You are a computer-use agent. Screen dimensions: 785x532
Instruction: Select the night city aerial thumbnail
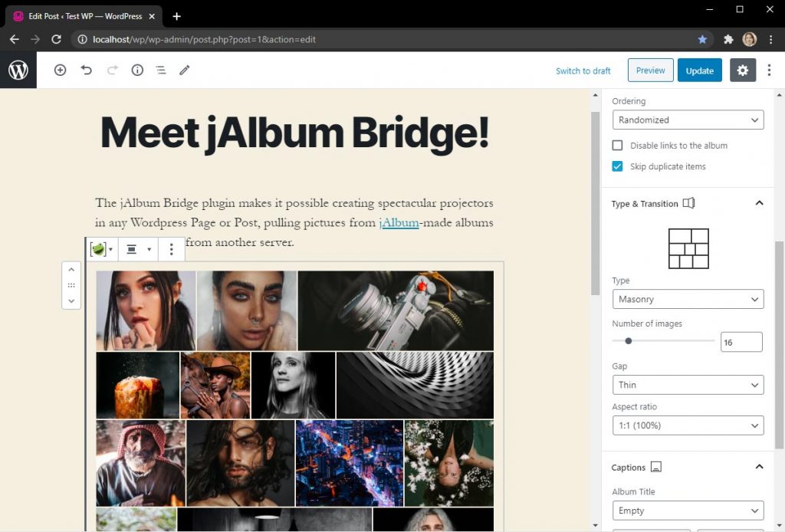(350, 463)
